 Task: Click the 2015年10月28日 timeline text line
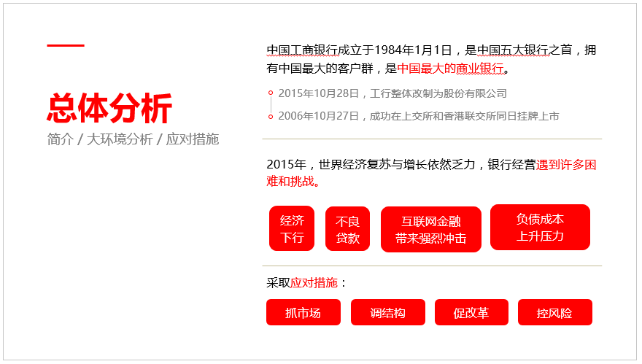392,93
